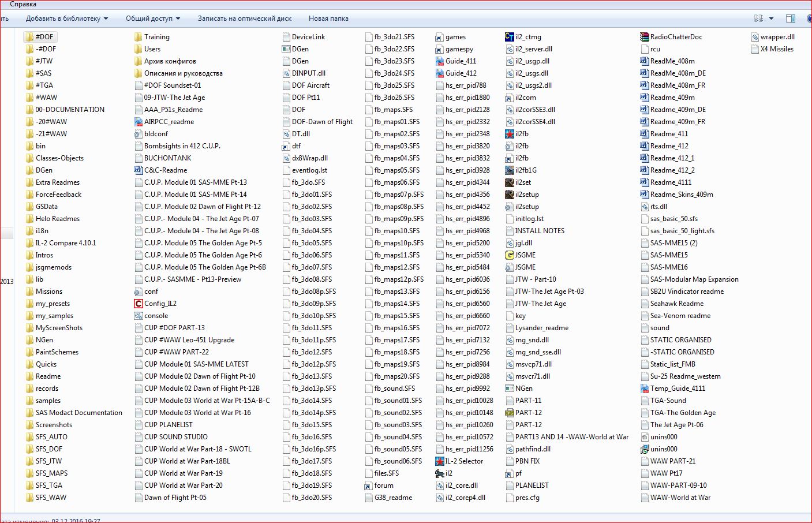Click the eventlog.lst file name
812x523 pixels.
pos(309,170)
